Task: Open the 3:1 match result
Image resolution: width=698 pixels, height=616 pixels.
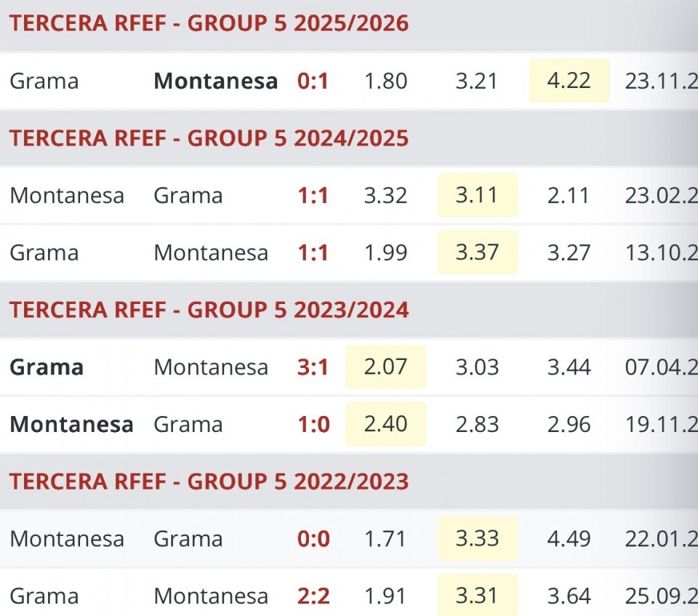Action: (313, 367)
